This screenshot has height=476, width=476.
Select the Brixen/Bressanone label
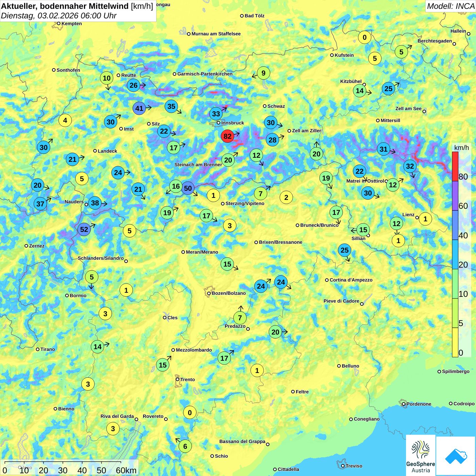coord(280,242)
